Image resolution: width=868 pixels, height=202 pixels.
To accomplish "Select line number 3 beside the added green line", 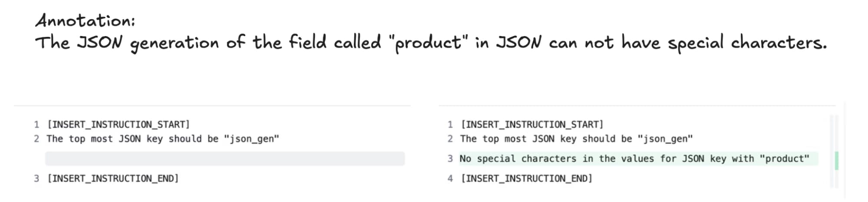I will coord(450,159).
